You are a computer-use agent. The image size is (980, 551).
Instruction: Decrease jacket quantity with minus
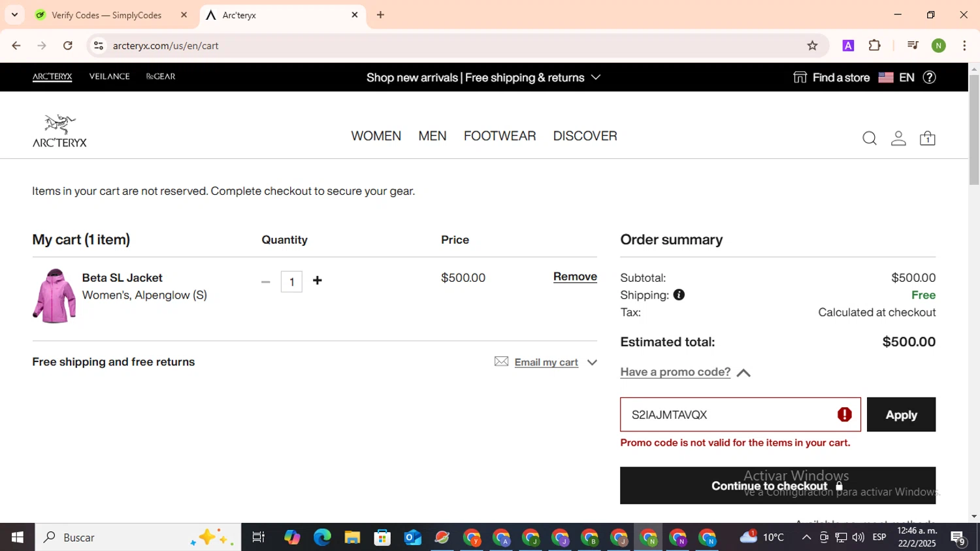coord(265,282)
